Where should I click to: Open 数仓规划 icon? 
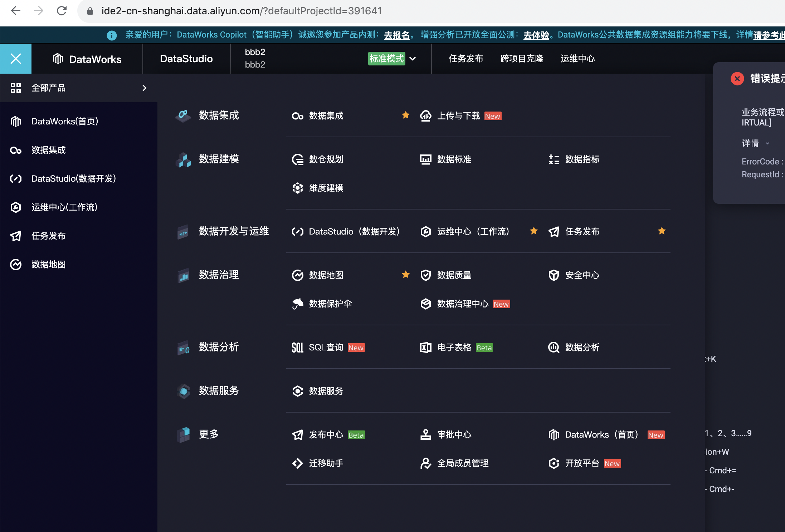(298, 159)
